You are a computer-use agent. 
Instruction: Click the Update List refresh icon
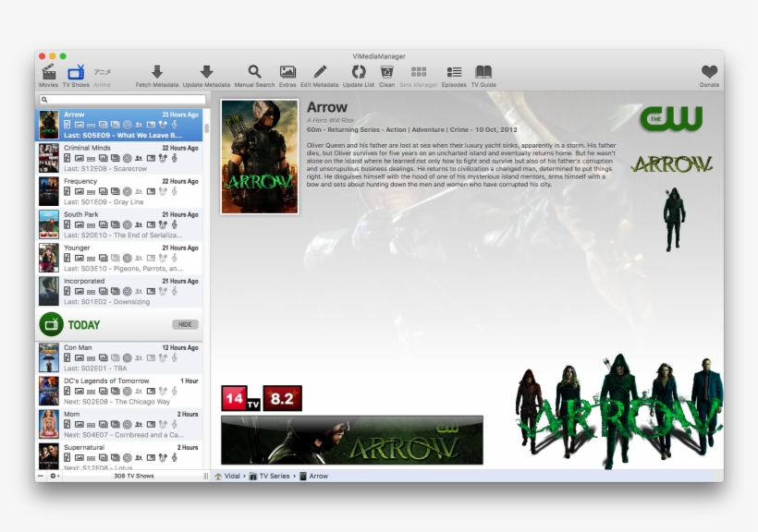[x=359, y=72]
